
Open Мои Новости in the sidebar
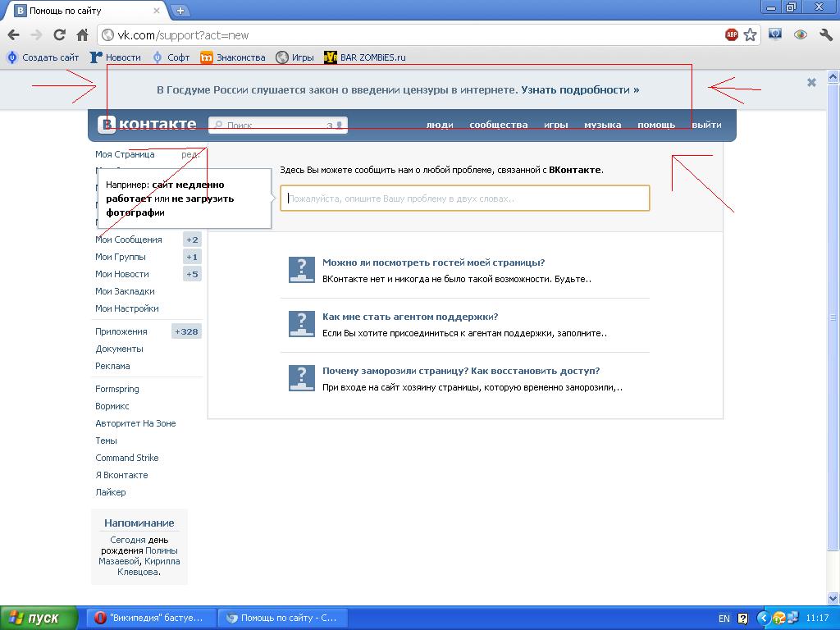pos(122,274)
